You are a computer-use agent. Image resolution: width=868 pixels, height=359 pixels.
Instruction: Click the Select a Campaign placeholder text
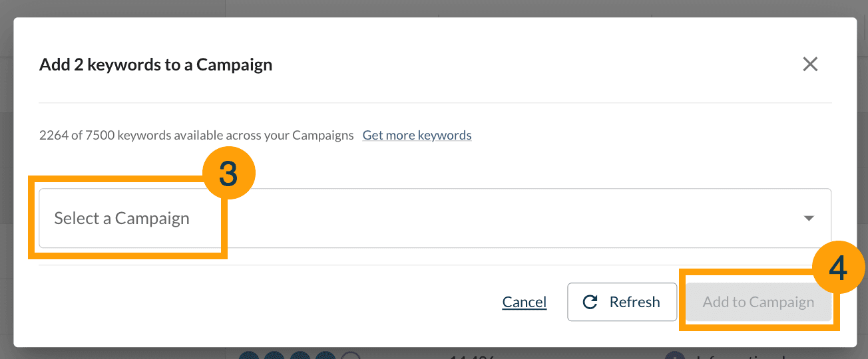click(x=122, y=219)
